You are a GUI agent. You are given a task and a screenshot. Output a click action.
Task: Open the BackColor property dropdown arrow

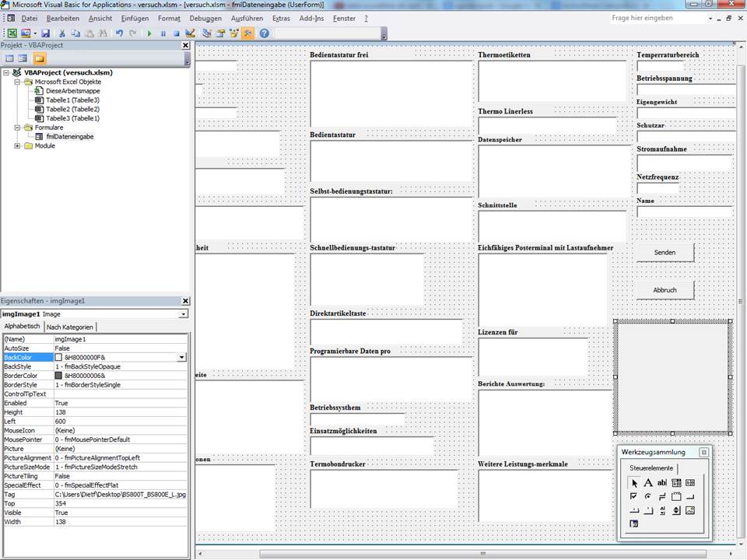[182, 357]
